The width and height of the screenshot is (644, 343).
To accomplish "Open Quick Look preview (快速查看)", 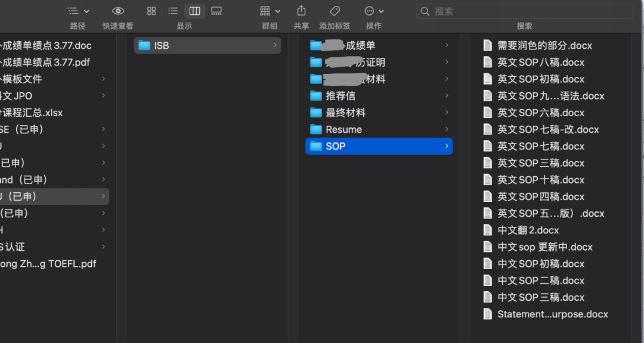I will 117,10.
